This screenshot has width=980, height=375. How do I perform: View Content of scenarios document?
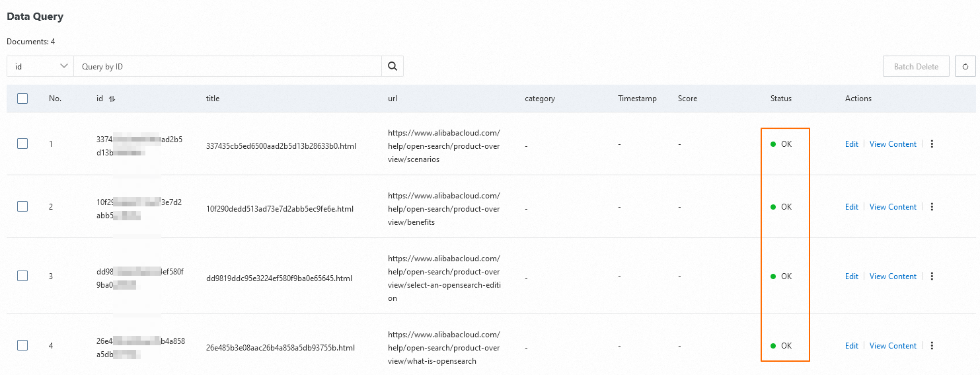pos(893,144)
